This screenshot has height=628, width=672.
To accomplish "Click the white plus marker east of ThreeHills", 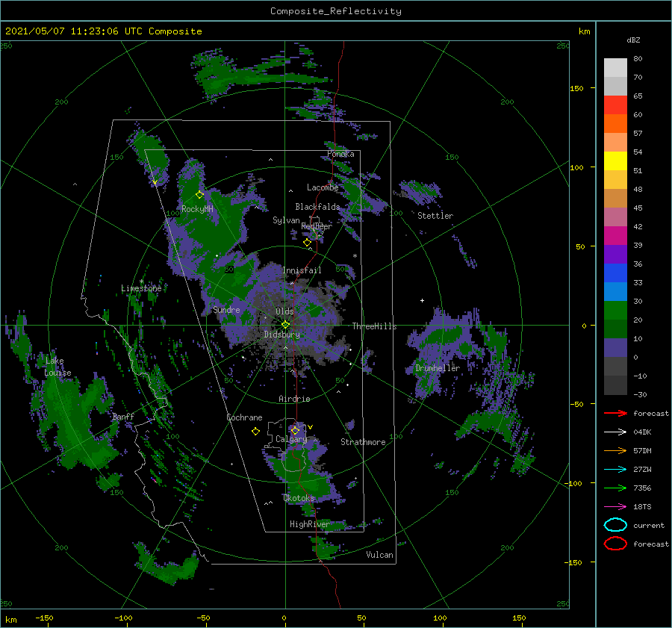I will click(x=422, y=300).
